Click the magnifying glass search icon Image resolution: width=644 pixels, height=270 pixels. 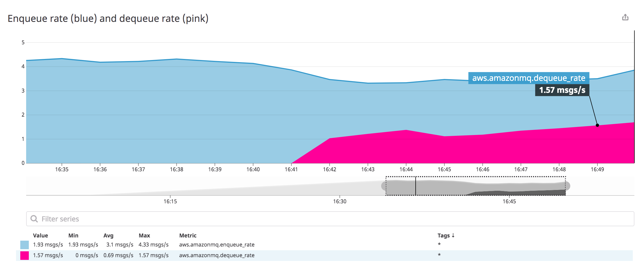click(x=34, y=219)
